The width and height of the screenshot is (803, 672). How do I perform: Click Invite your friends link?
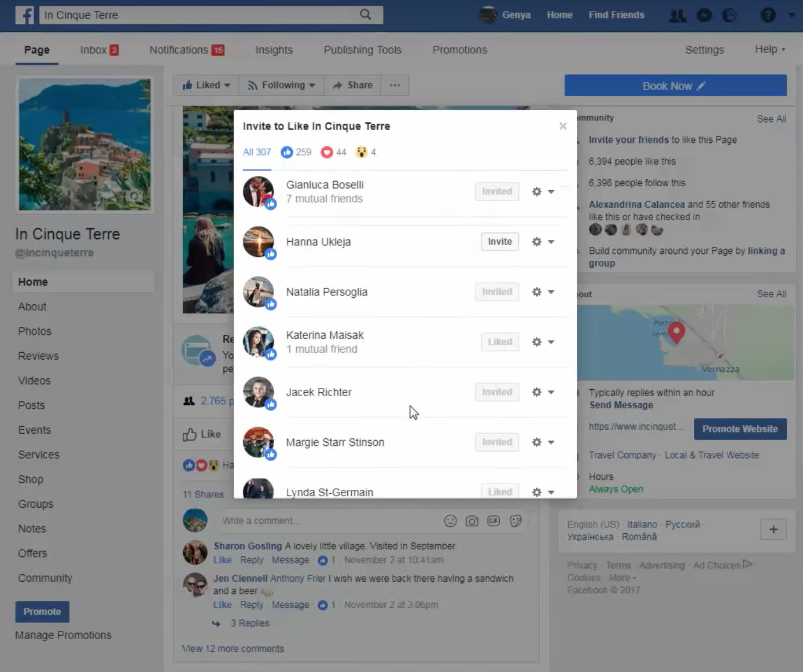[629, 140]
